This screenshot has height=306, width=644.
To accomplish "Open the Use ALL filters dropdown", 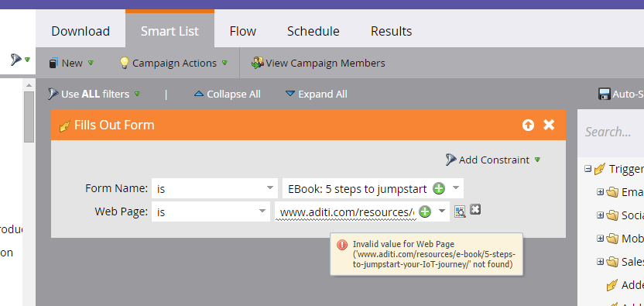I will [x=94, y=95].
